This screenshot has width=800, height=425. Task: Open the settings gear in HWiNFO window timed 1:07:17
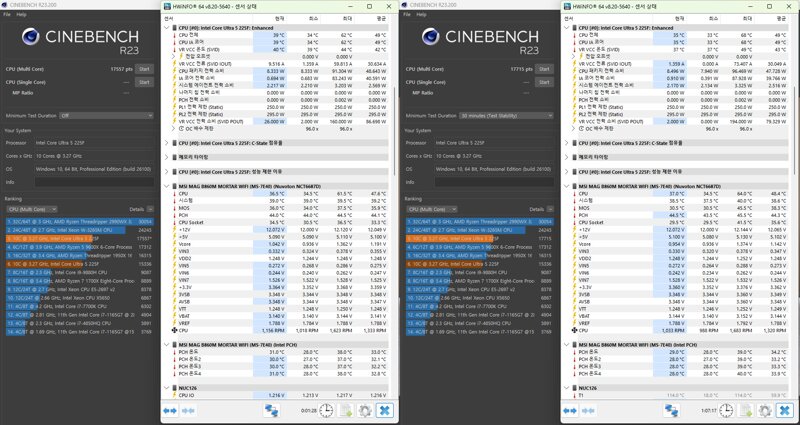click(764, 410)
